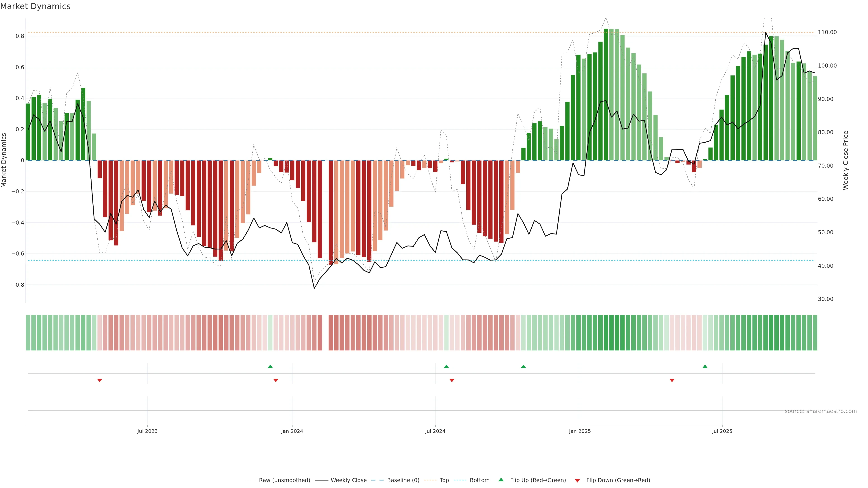Click the red flip-down triangle after Jul 2024
Image resolution: width=868 pixels, height=488 pixels.
tap(452, 380)
